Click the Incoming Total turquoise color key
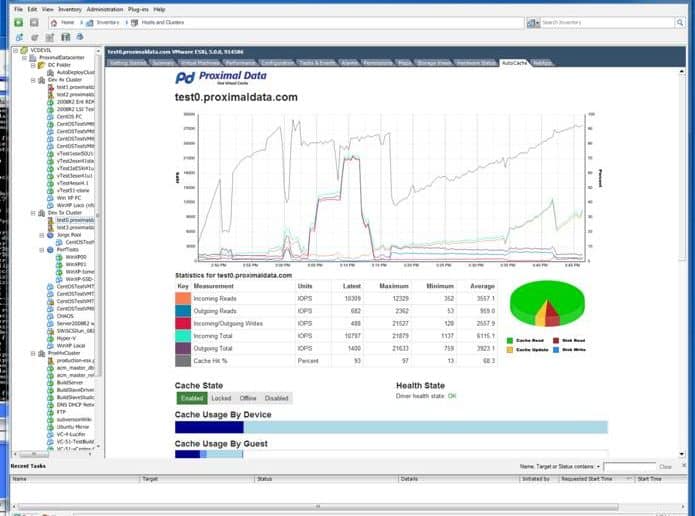This screenshot has height=516, width=695. click(183, 336)
